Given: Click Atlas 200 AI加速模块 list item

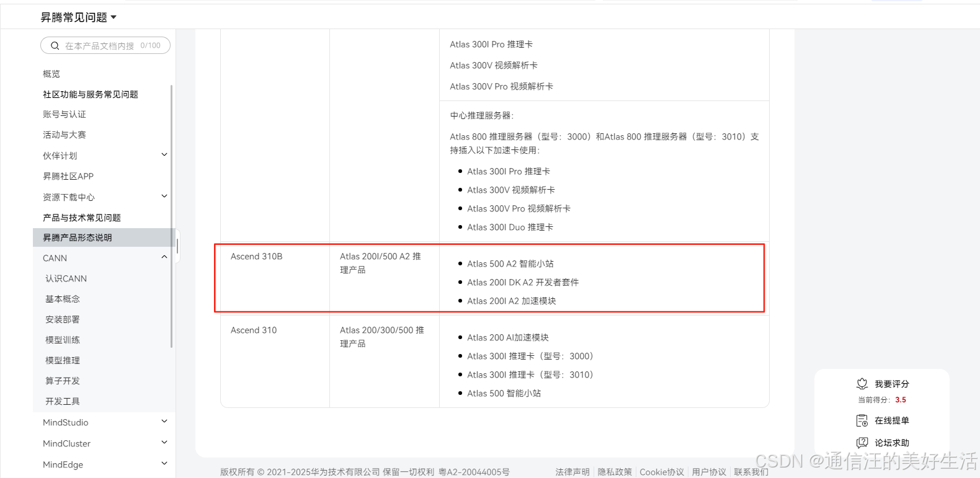Looking at the screenshot, I should click(508, 337).
